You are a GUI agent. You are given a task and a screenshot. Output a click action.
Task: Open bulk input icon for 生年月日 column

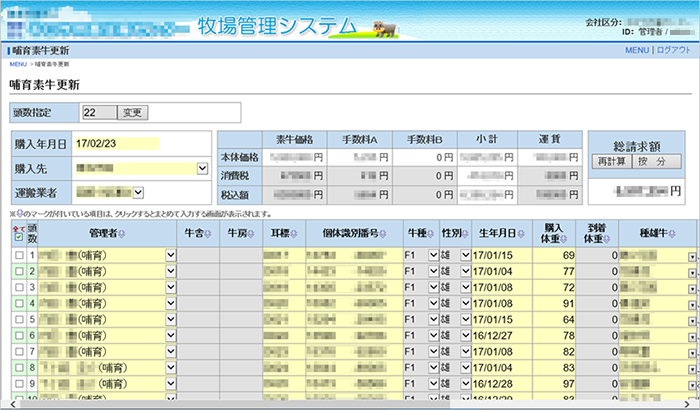[x=521, y=233]
